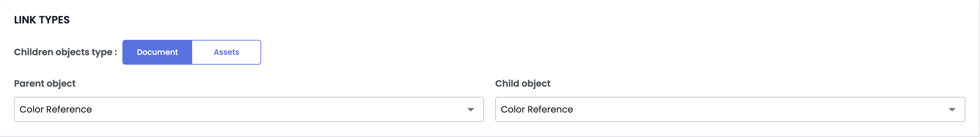Viewport: 980px width, 137px height.
Task: Show Assets as children object type
Action: 226,52
